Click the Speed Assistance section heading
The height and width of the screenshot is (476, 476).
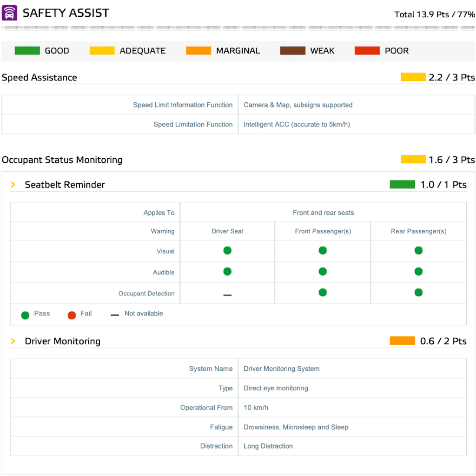pos(40,77)
